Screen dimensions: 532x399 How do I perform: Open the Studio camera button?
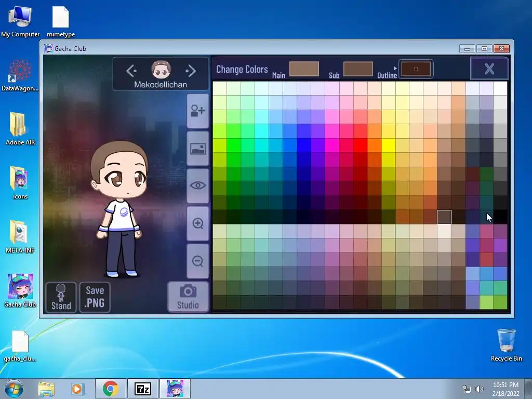point(188,297)
